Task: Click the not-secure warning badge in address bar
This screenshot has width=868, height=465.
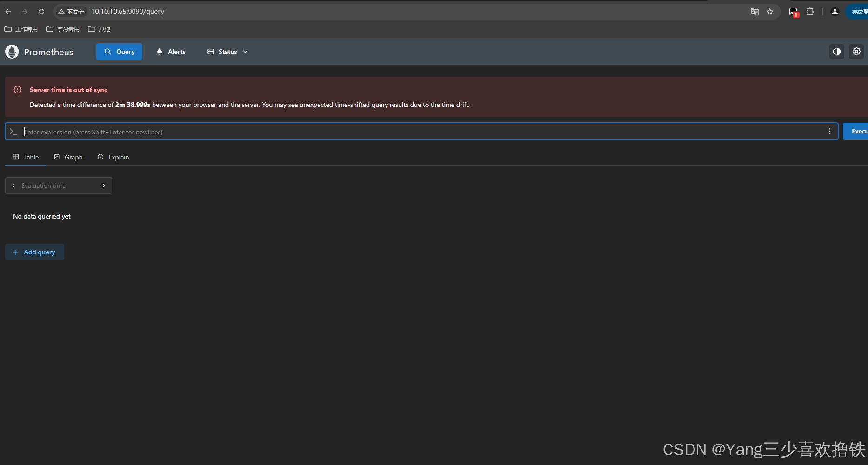Action: (71, 12)
